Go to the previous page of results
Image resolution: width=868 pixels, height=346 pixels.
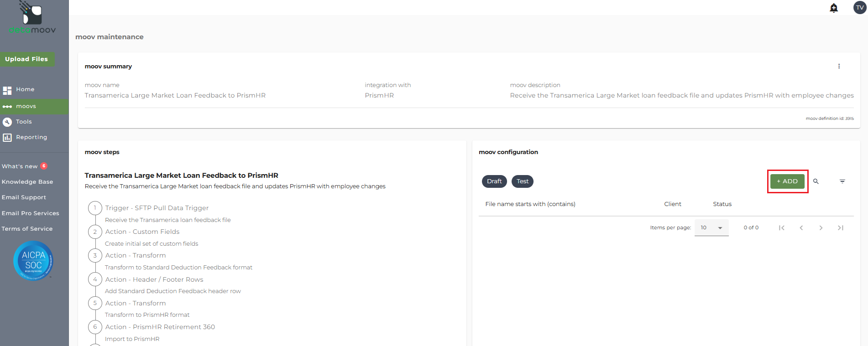click(x=801, y=228)
